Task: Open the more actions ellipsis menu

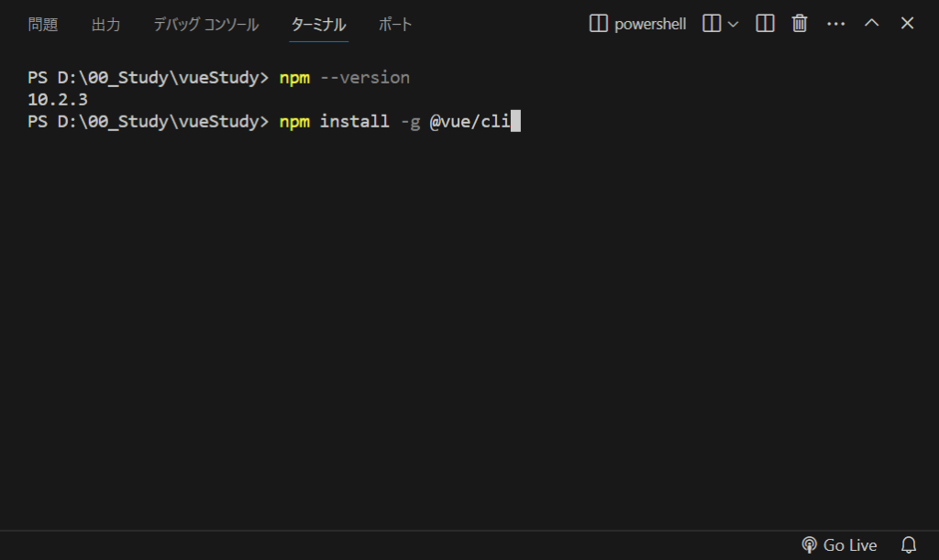Action: click(835, 24)
